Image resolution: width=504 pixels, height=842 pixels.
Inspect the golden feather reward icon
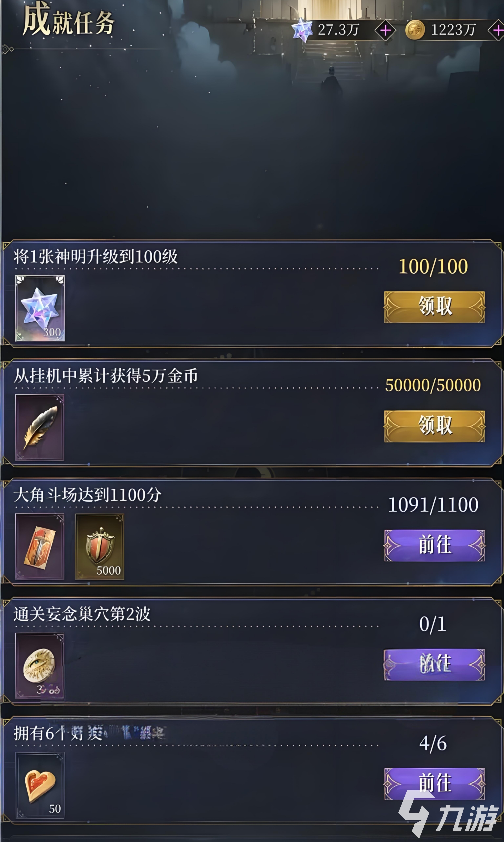click(40, 427)
